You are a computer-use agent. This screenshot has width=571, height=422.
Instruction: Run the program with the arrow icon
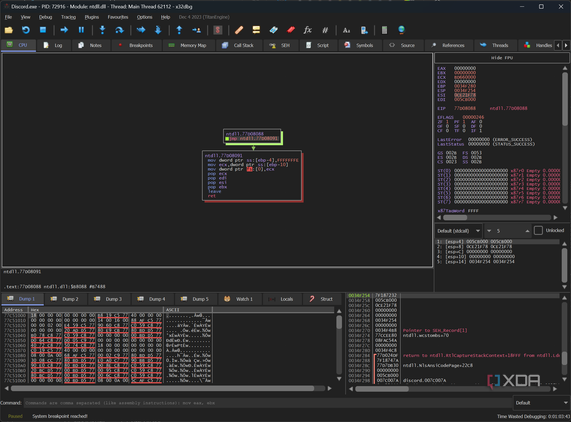[x=64, y=30]
